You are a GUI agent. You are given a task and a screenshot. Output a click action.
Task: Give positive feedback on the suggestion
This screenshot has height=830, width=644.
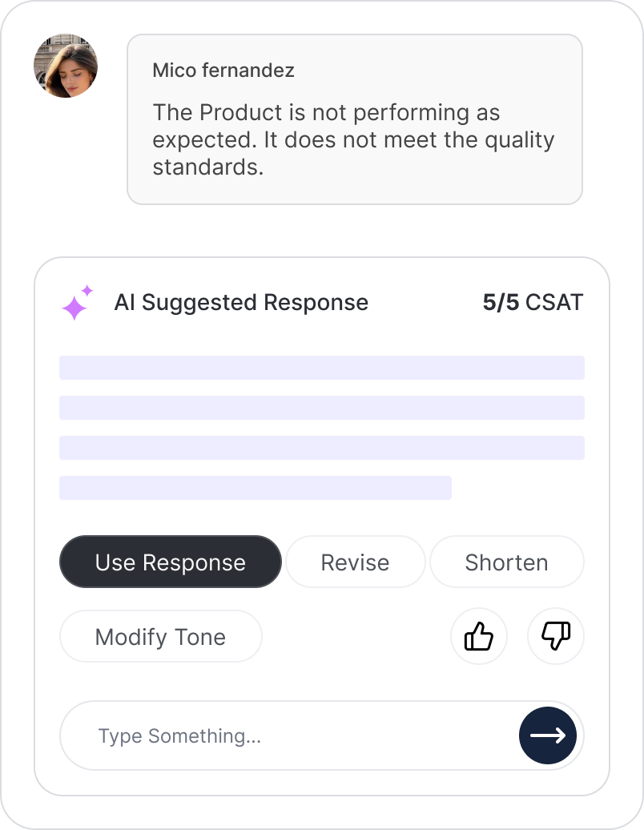pos(478,636)
